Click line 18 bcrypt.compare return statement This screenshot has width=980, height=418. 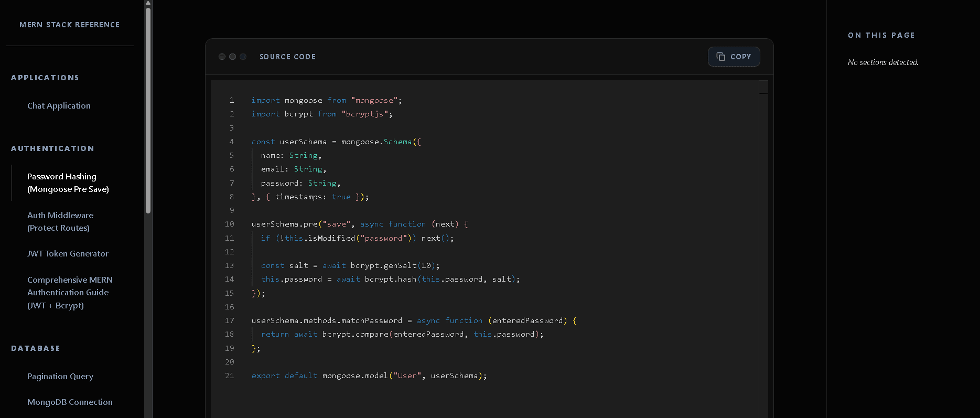pyautogui.click(x=402, y=334)
